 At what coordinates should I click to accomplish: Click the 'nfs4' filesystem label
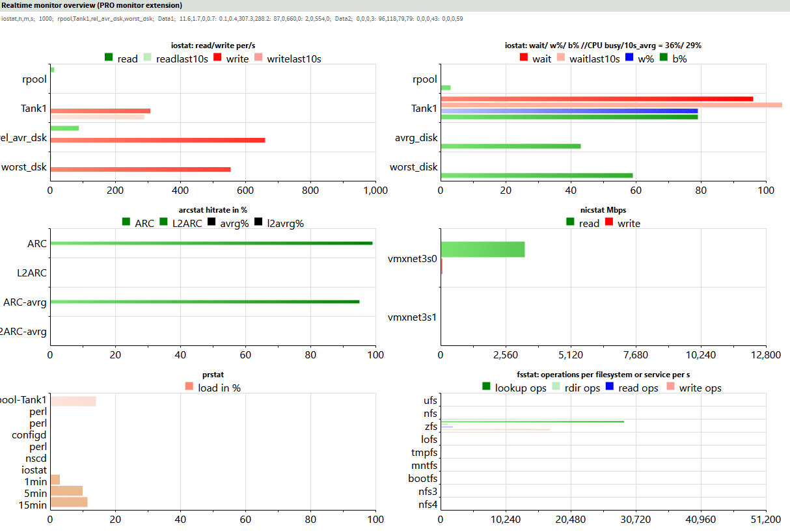pos(428,505)
